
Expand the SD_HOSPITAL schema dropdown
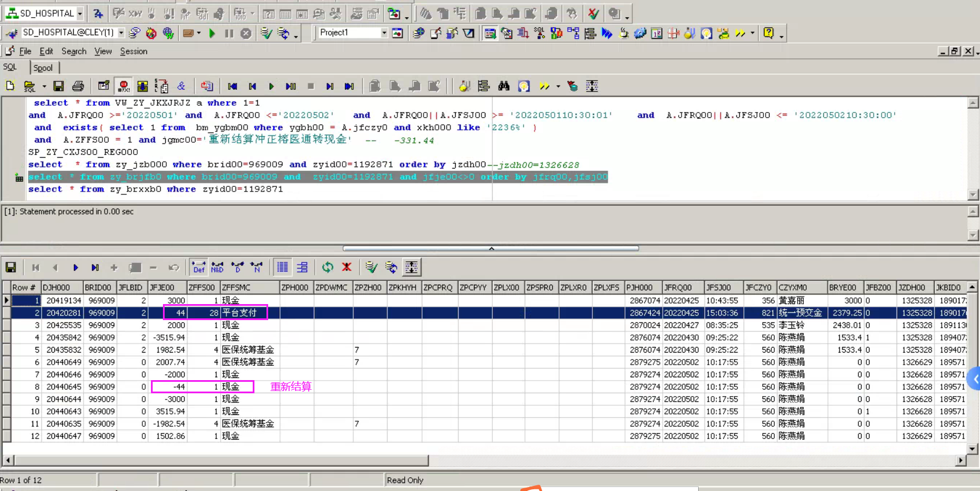[x=80, y=13]
